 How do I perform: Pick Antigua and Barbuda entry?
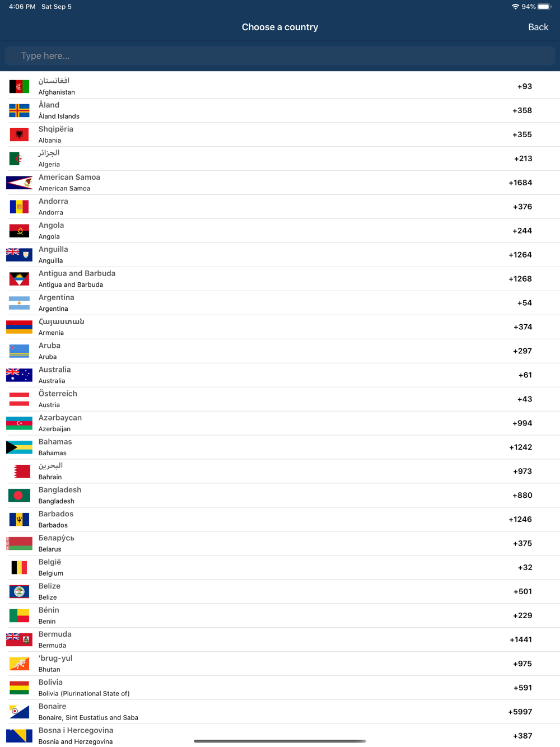tap(280, 279)
